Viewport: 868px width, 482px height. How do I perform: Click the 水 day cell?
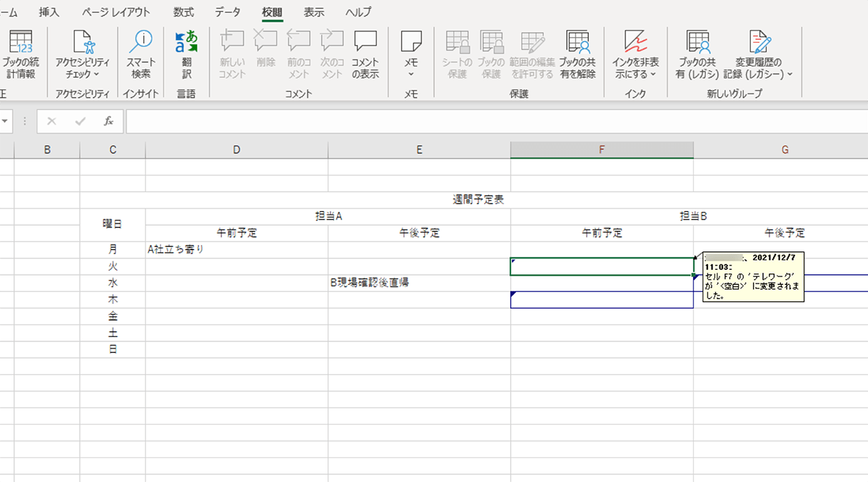(x=113, y=283)
